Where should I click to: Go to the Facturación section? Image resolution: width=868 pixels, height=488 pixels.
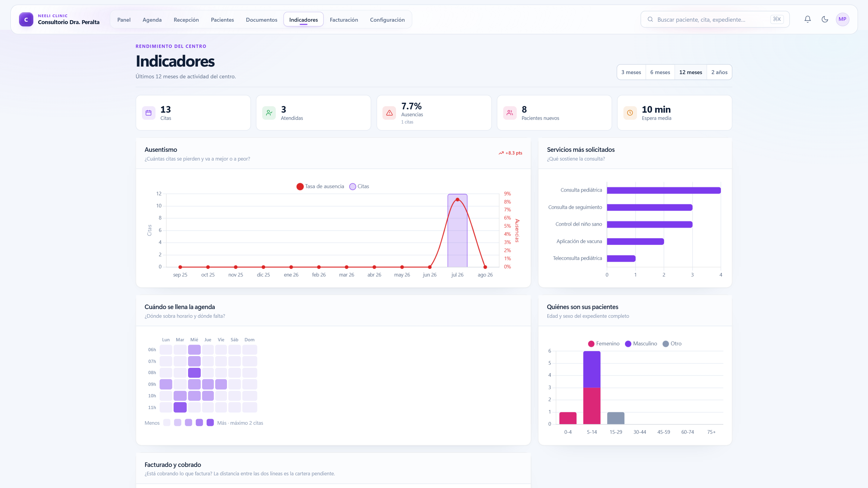344,20
